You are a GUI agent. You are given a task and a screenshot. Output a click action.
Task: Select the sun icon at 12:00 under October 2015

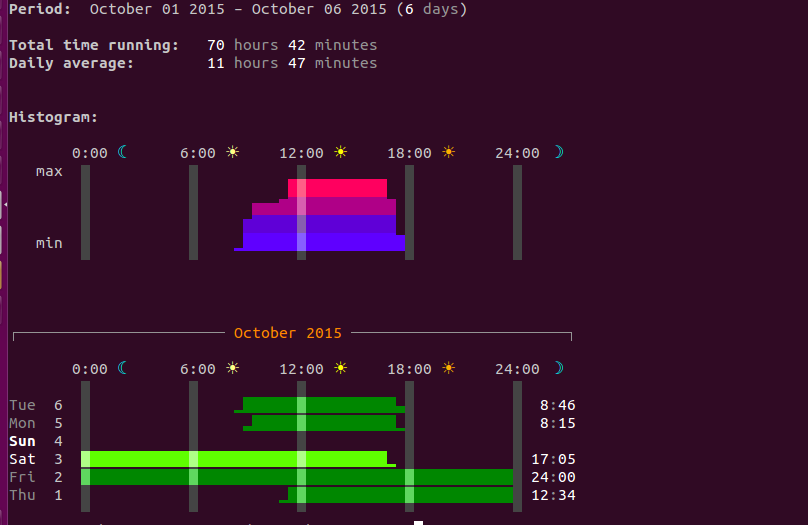tap(340, 368)
